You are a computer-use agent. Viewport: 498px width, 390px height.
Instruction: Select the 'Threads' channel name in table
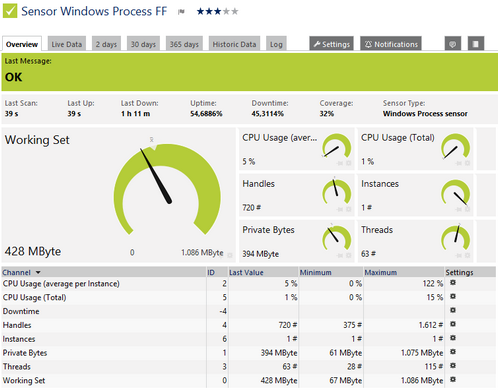(17, 367)
